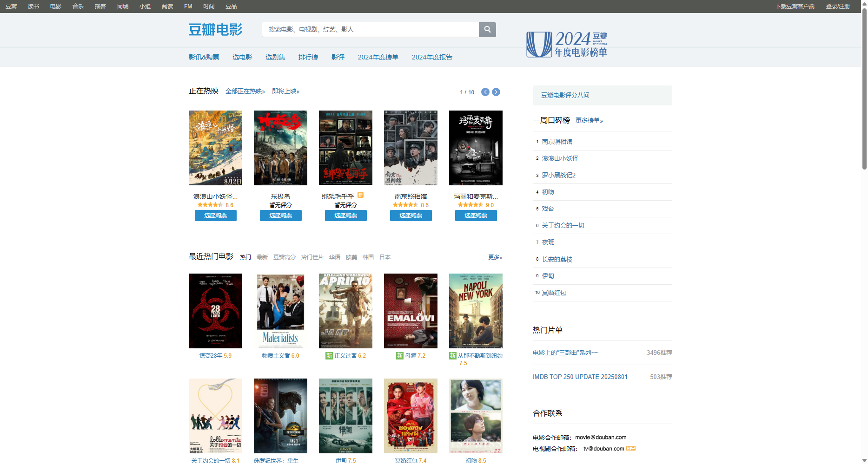Viewport: 868px width, 464px height.
Task: Open 初吻 in weekly ranking list
Action: 548,192
